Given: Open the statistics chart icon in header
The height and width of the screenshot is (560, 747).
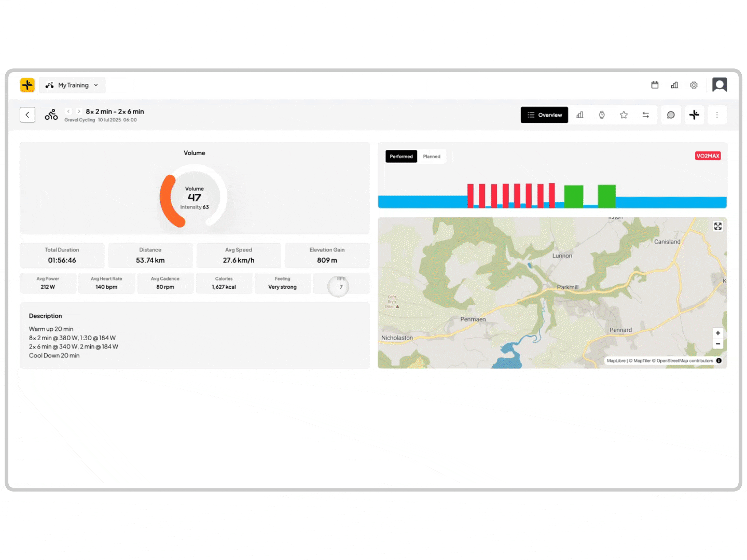Looking at the screenshot, I should point(674,85).
